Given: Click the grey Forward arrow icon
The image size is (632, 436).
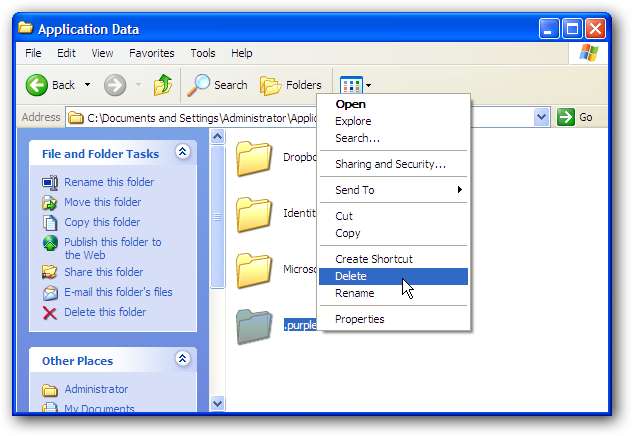Looking at the screenshot, I should coord(115,85).
